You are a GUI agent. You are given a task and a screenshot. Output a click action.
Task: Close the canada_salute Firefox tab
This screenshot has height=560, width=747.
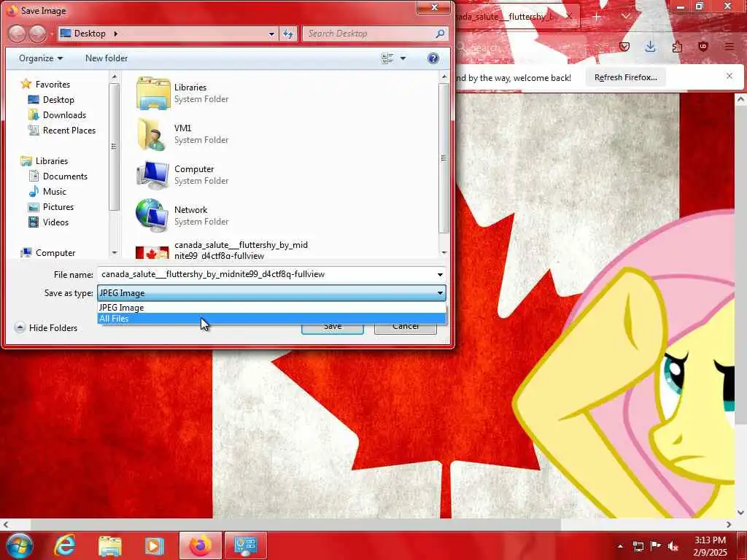click(x=569, y=16)
